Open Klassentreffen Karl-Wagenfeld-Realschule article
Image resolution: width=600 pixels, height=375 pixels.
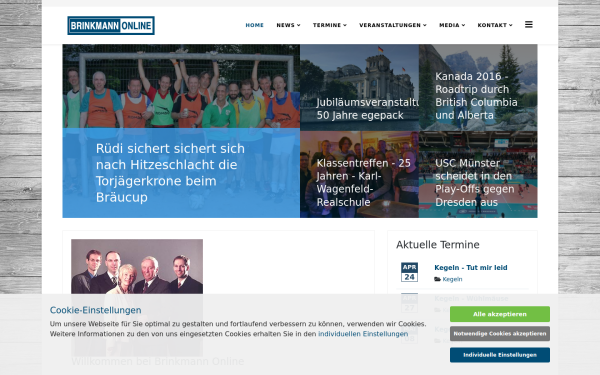click(364, 183)
